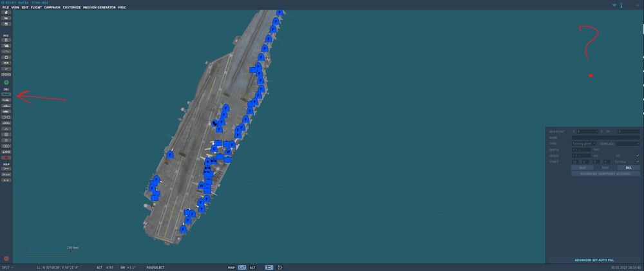
Task: Open the MISSION GENERATOR menu
Action: [x=99, y=7]
